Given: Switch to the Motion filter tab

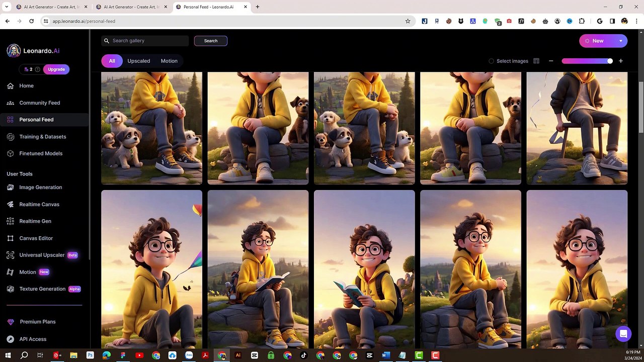Looking at the screenshot, I should (x=169, y=61).
